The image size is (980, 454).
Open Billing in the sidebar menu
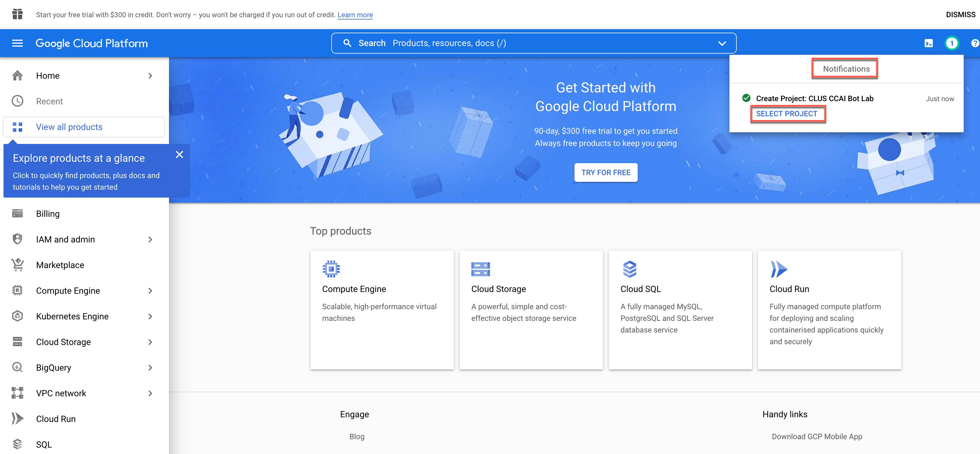(x=84, y=214)
